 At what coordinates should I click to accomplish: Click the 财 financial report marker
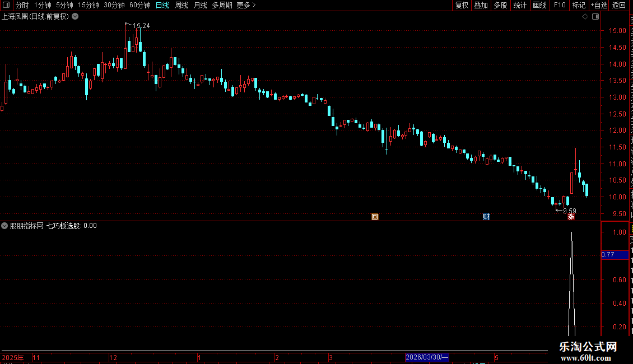pyautogui.click(x=486, y=217)
